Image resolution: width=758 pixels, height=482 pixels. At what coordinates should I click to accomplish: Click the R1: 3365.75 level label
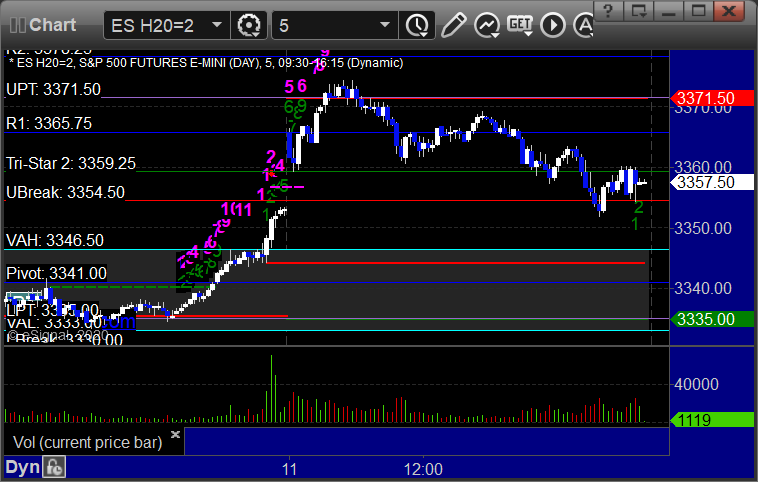49,123
